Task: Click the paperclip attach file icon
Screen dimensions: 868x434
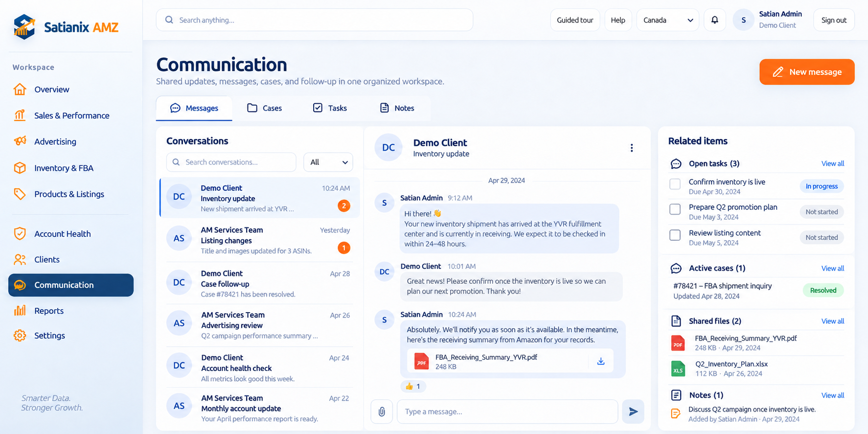Action: (x=382, y=411)
